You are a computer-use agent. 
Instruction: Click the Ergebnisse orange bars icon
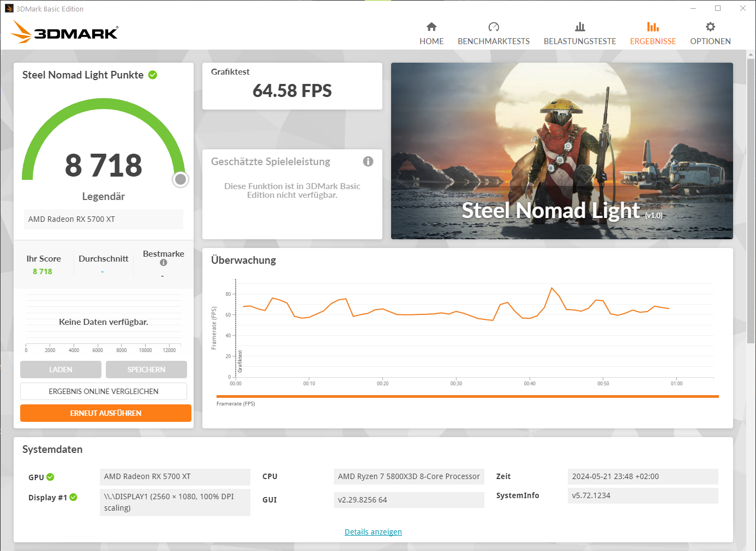coord(653,27)
